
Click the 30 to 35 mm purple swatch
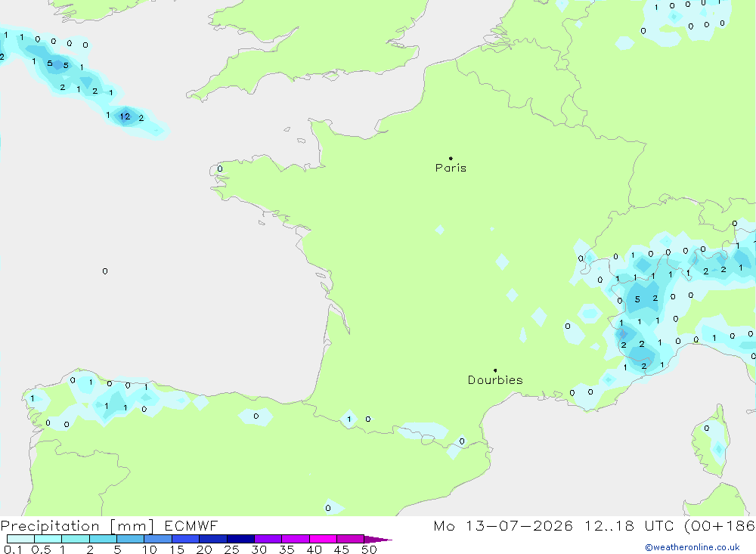[x=268, y=539]
